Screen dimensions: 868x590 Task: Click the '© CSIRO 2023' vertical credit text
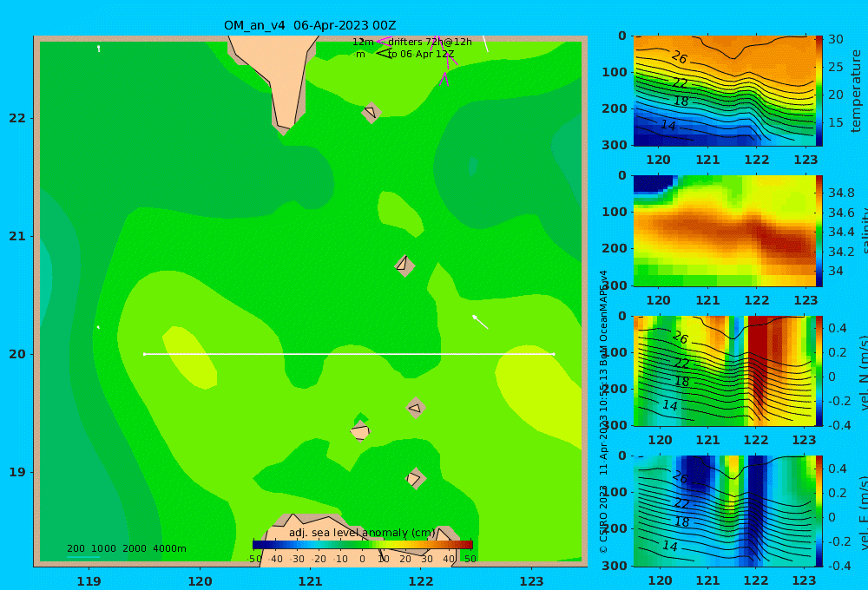(x=603, y=519)
